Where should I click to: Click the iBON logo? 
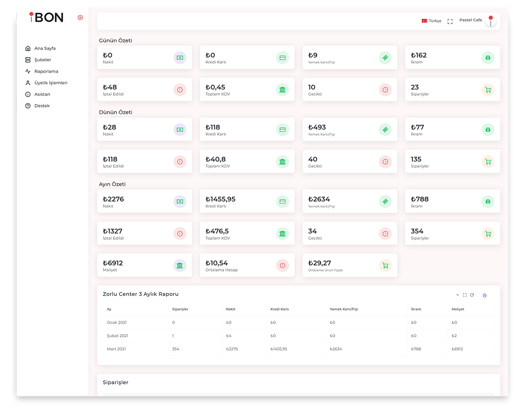(47, 17)
